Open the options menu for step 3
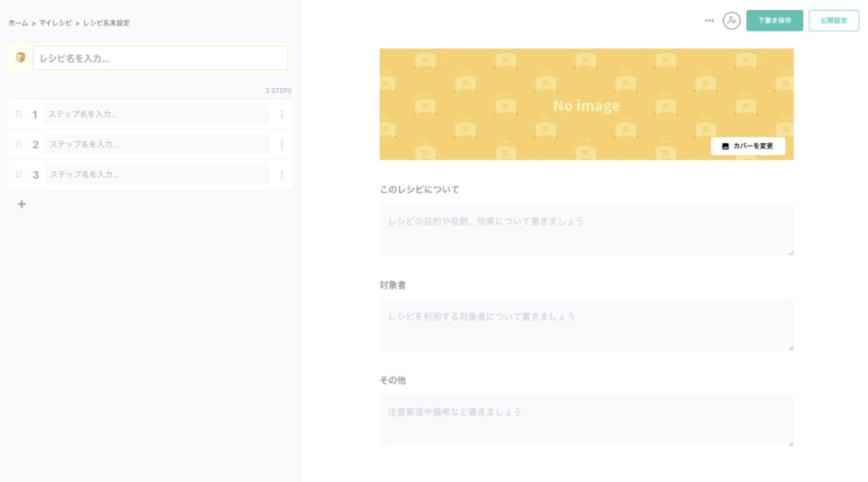Image resolution: width=868 pixels, height=482 pixels. click(x=281, y=175)
